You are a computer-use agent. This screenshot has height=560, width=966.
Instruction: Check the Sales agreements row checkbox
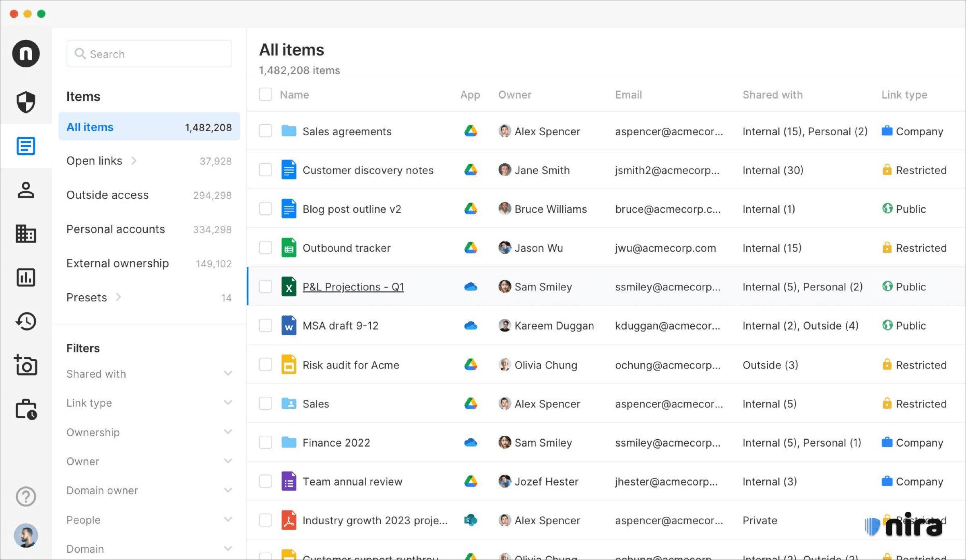click(265, 131)
